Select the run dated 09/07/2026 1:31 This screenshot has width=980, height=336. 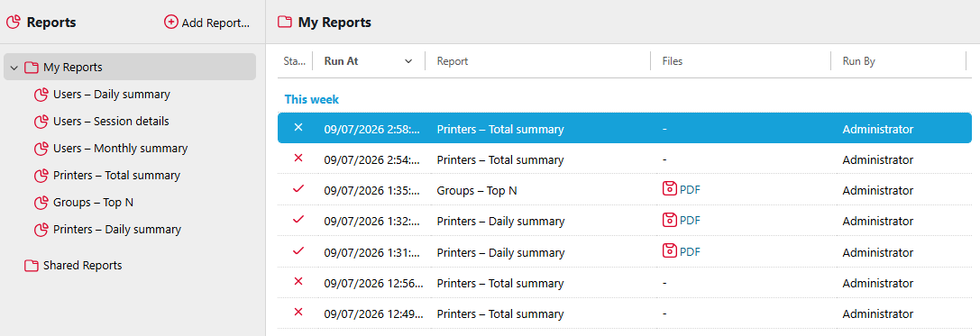625,251
